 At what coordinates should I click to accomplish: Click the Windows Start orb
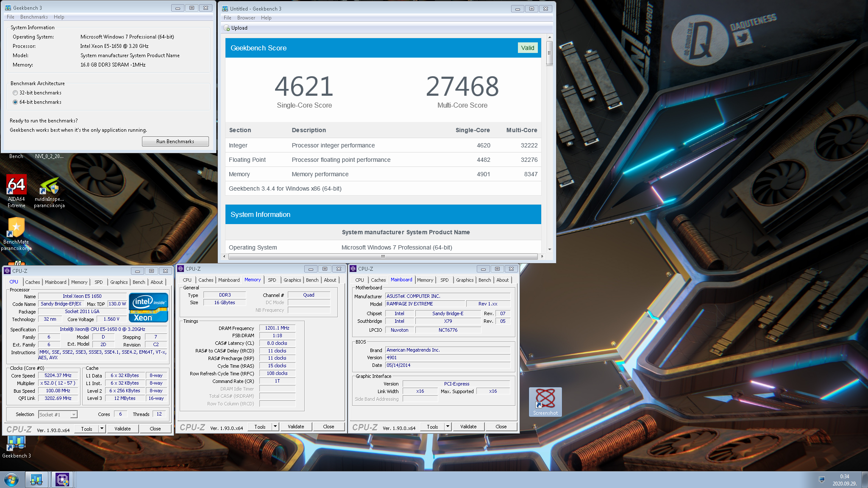11,480
